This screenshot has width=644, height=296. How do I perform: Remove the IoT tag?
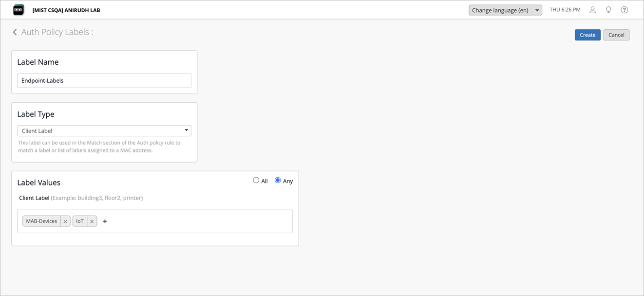point(92,221)
